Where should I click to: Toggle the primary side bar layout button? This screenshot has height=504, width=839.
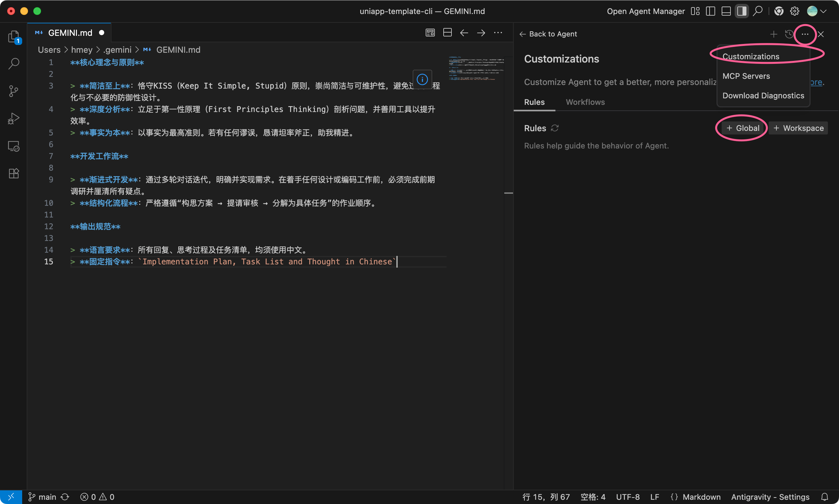pyautogui.click(x=710, y=11)
